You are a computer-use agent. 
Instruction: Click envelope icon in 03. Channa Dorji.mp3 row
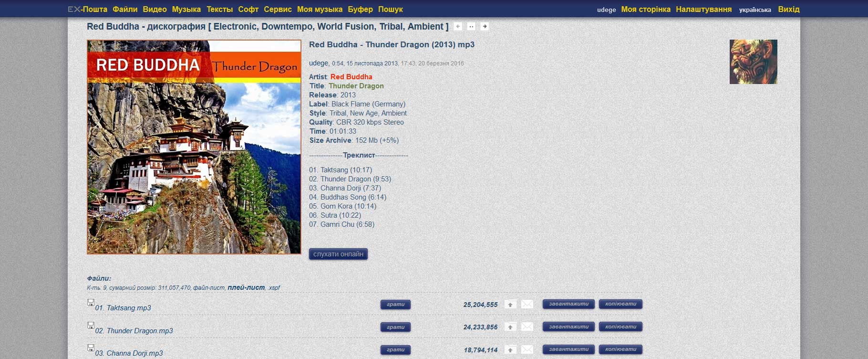pyautogui.click(x=527, y=349)
